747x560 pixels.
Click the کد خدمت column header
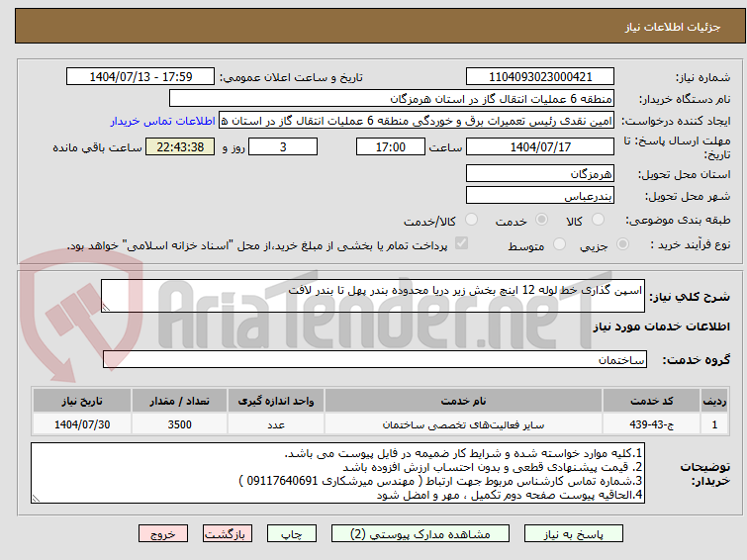pos(651,401)
